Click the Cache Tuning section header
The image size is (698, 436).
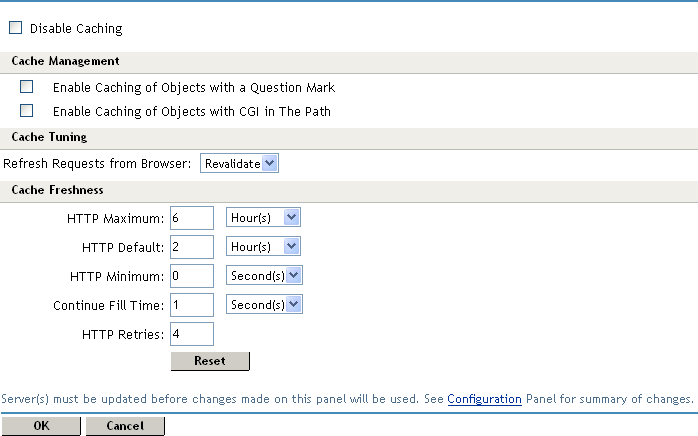click(49, 137)
